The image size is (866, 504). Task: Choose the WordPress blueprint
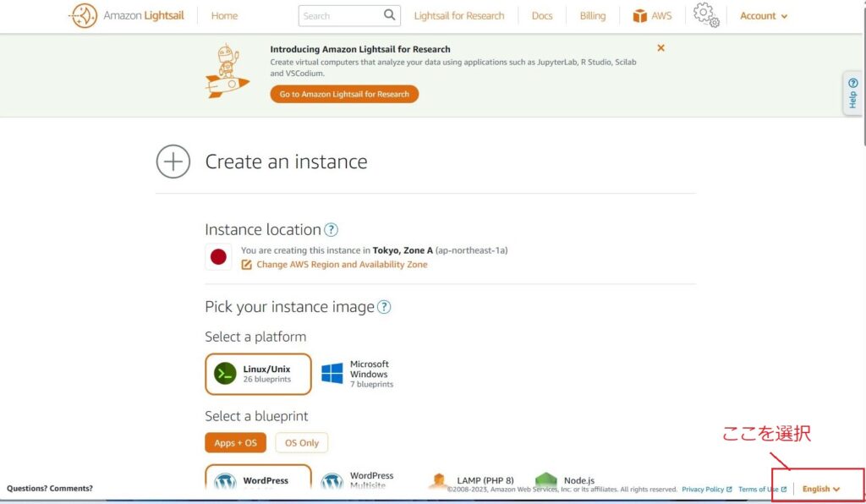[x=258, y=478]
